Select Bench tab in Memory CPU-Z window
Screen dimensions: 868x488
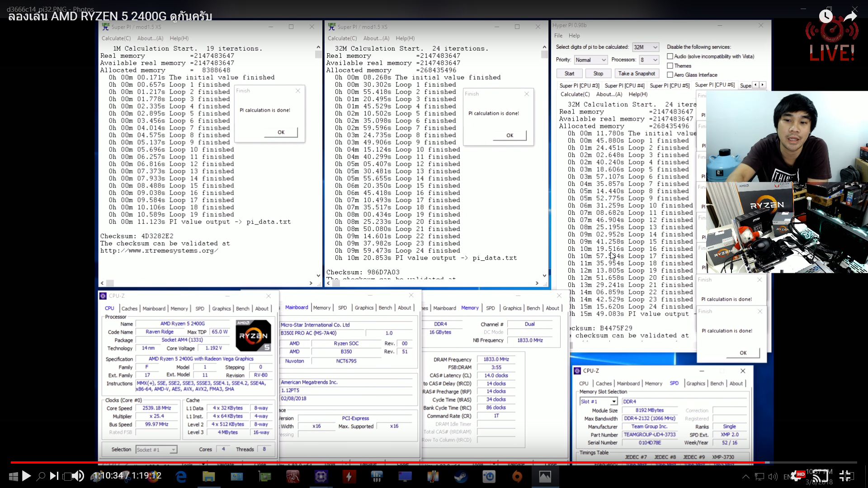pos(533,308)
